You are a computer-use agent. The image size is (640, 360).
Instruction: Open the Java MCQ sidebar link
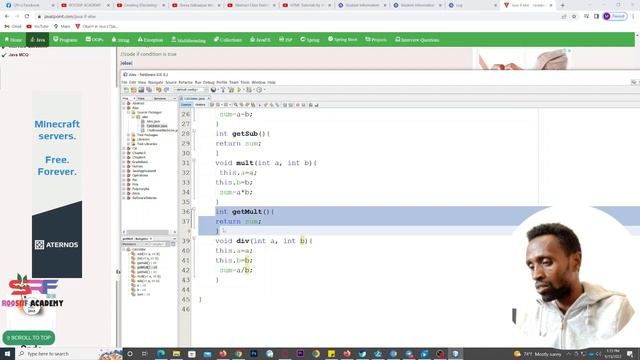pyautogui.click(x=18, y=55)
